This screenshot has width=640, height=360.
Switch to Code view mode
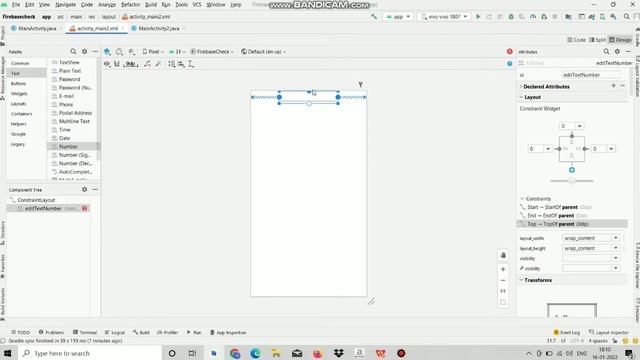pos(576,40)
